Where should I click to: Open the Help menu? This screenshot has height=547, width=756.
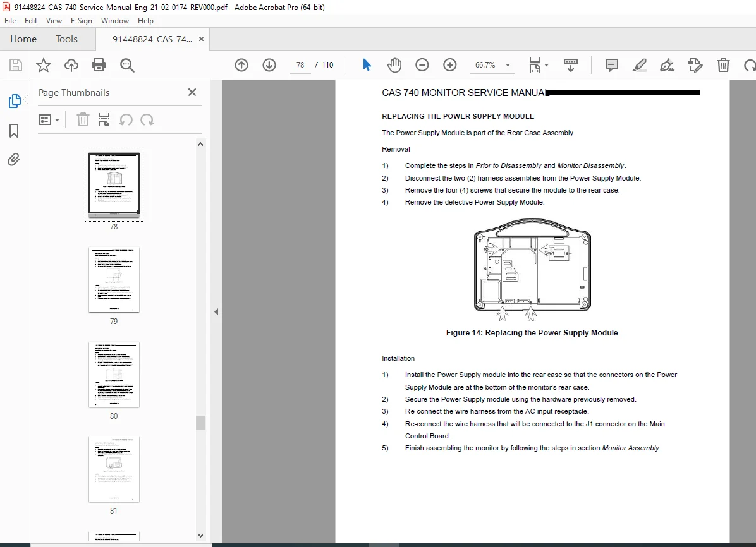145,21
